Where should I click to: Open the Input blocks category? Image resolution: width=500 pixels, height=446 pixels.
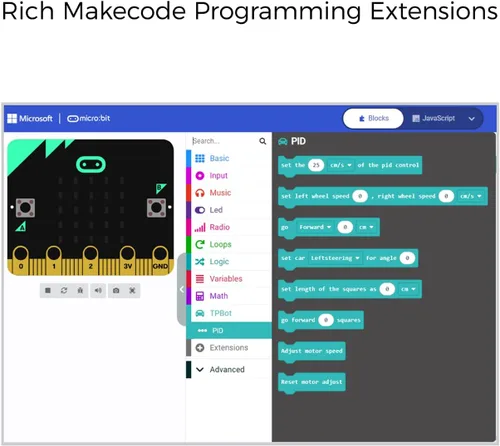pos(228,175)
